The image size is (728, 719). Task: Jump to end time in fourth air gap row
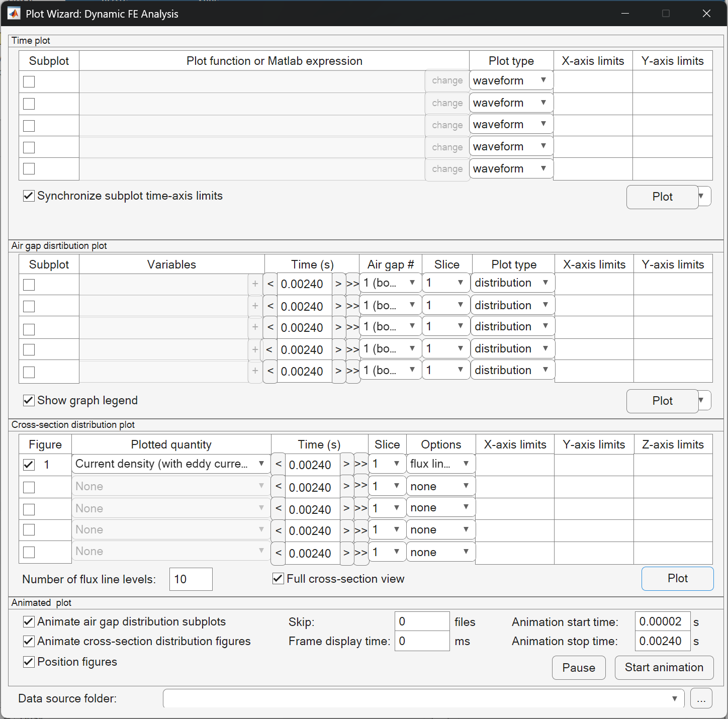pos(352,349)
